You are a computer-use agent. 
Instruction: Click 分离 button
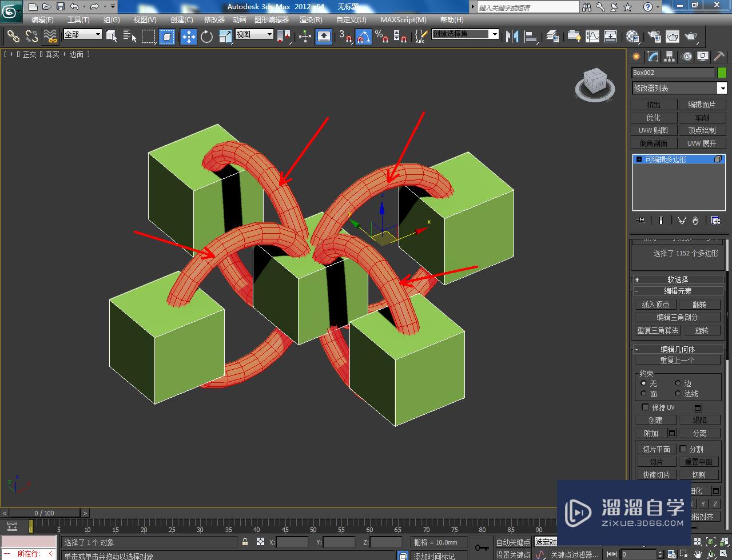click(x=699, y=433)
